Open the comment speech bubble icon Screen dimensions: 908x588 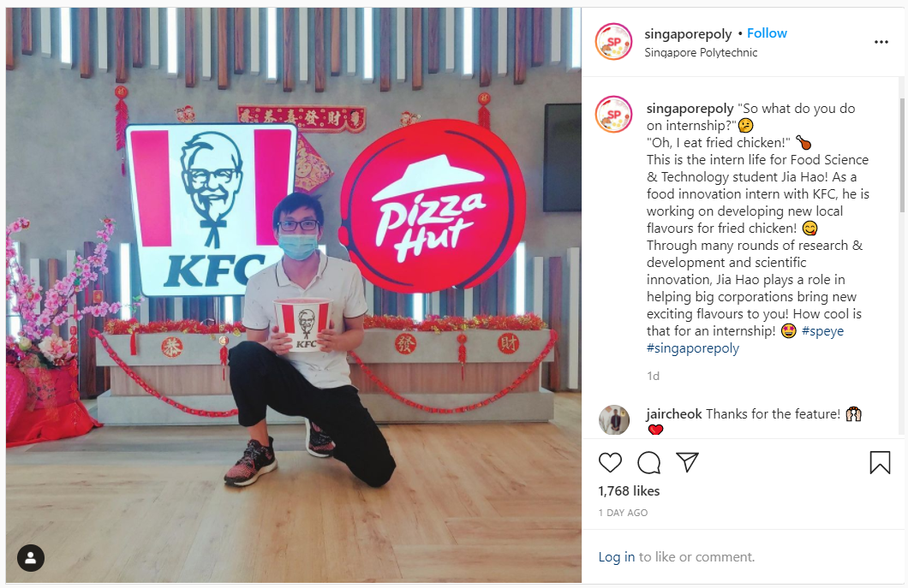point(648,462)
